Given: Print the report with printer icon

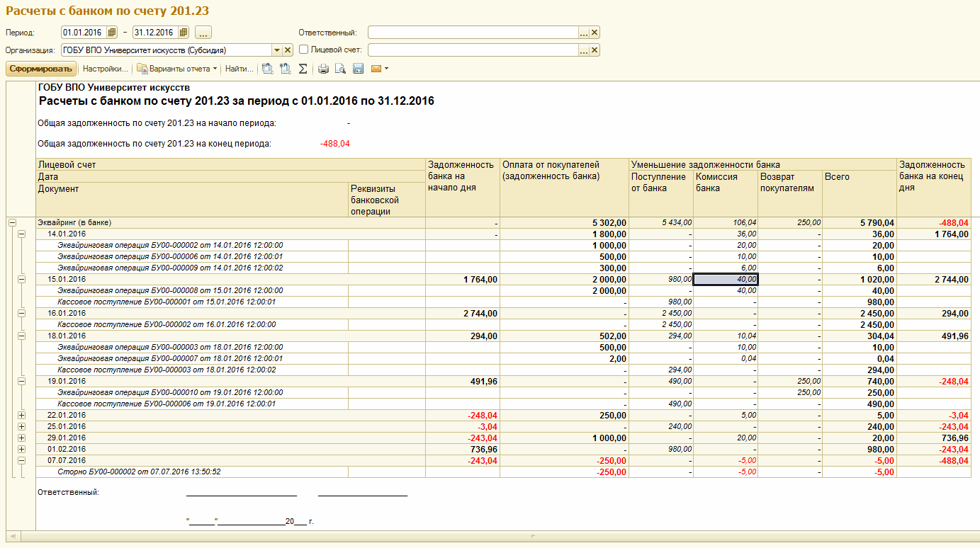Looking at the screenshot, I should (323, 69).
